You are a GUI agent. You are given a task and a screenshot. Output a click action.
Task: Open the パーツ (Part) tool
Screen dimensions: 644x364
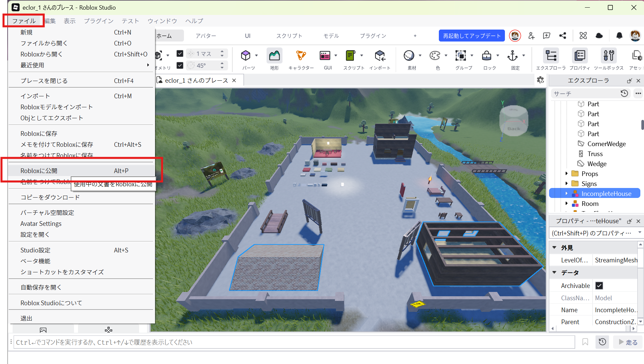(246, 56)
